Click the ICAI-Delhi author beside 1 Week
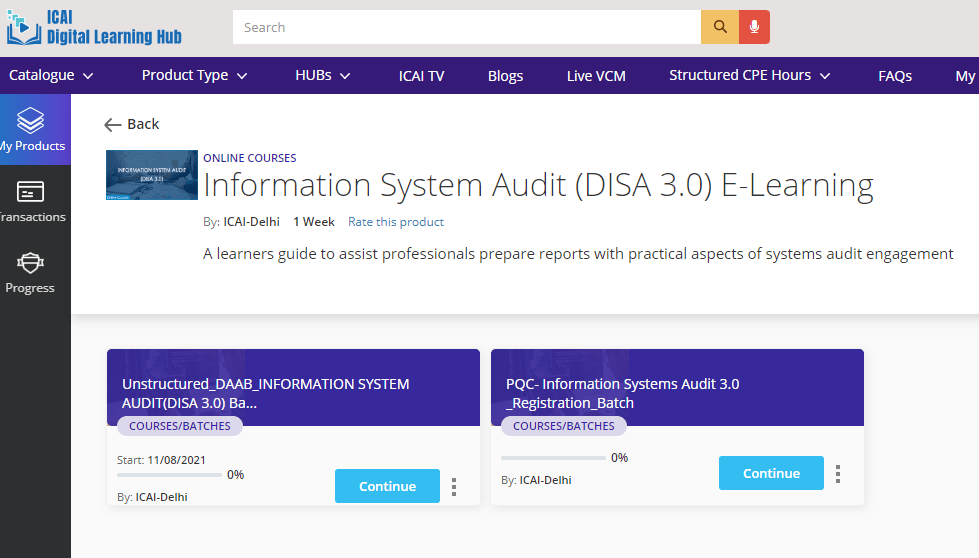 252,222
